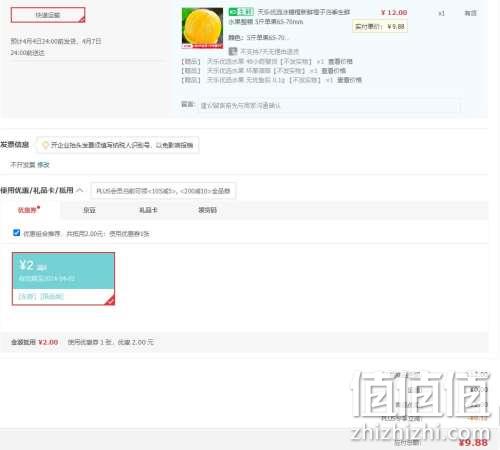Select the 优惠券 tab
Screen dimensions: 500x450
tap(27, 210)
